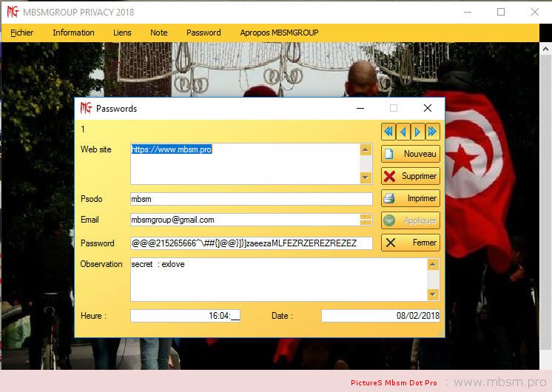Image resolution: width=552 pixels, height=392 pixels.
Task: Click the MG logo in Passwords title bar
Action: pos(86,108)
